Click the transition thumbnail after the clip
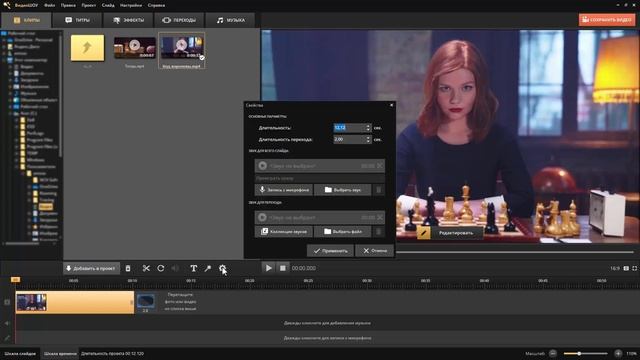Viewport: 640px width, 360px height. pos(146,301)
